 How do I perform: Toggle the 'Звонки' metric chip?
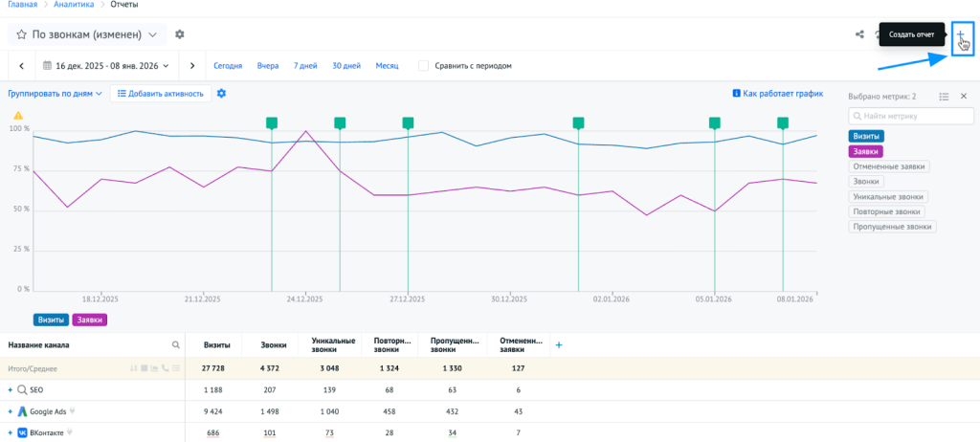point(868,181)
